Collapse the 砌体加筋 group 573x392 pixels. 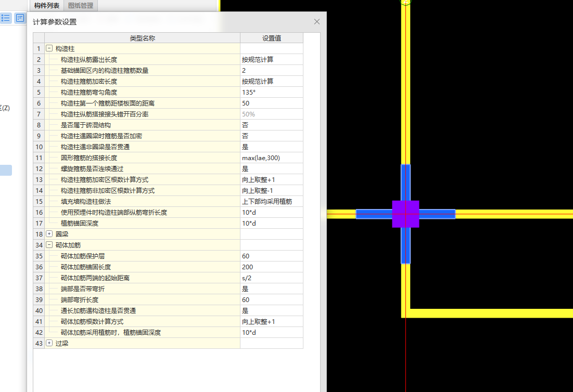49,244
